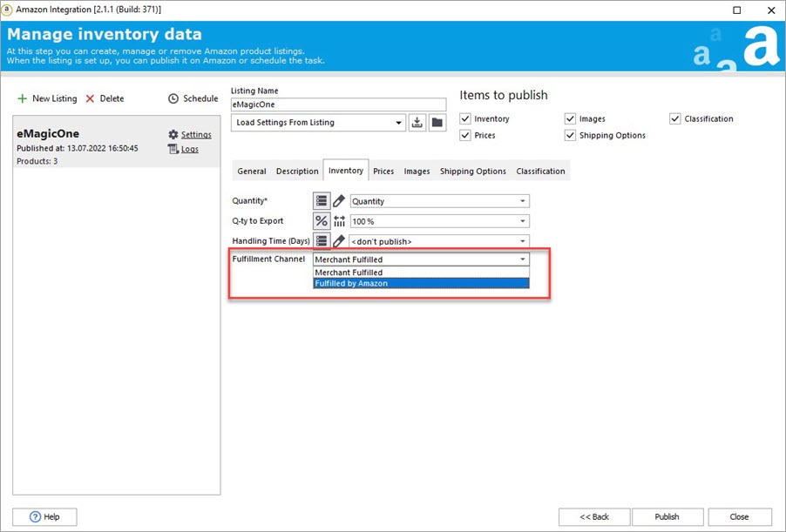Click the green plus New Listing icon
786x532 pixels.
pos(22,98)
